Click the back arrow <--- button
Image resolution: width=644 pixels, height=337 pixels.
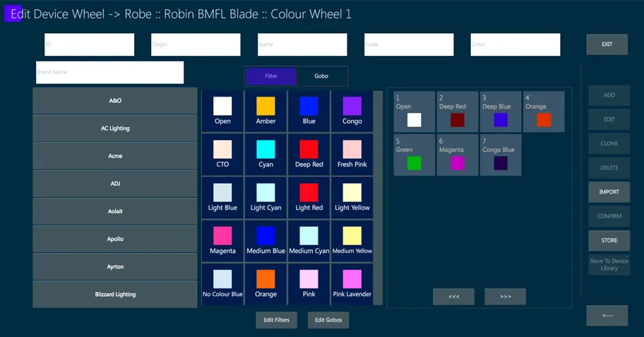pyautogui.click(x=607, y=316)
